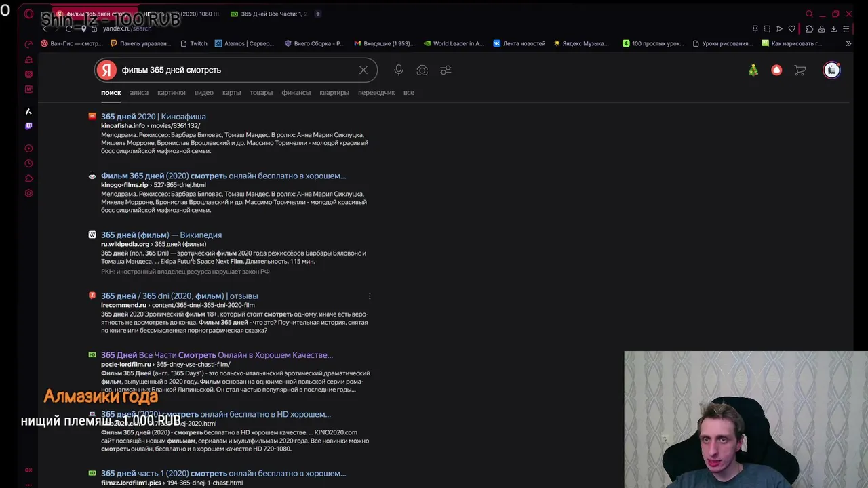Click the search field with фильм 365 дней
Screen dimensions: 868x488
coord(237,70)
